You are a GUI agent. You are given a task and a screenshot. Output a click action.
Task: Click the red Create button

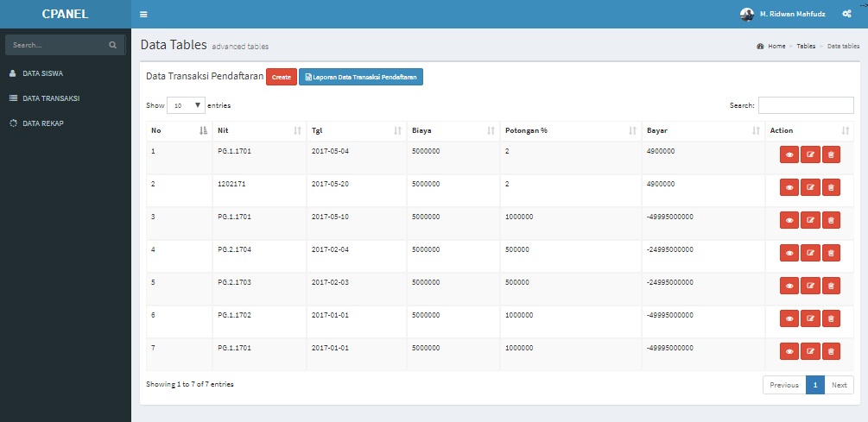pos(282,77)
